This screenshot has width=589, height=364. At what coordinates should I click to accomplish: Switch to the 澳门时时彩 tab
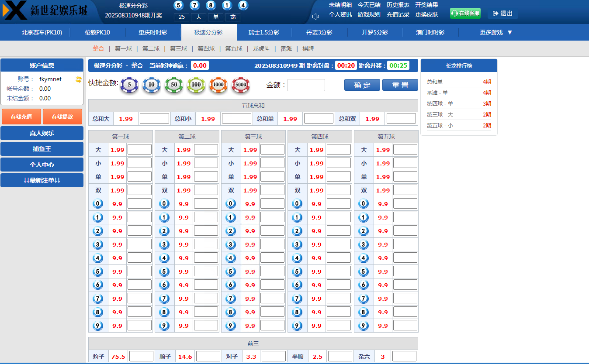tap(430, 32)
